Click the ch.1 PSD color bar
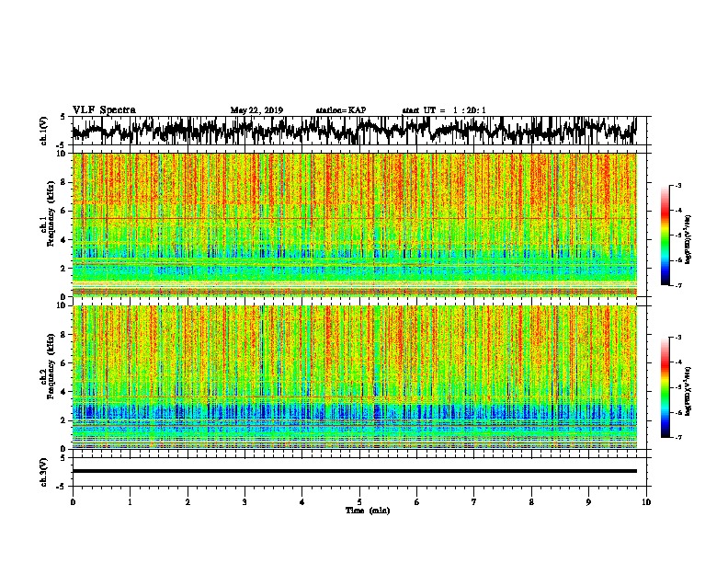This screenshot has width=728, height=563. click(665, 236)
